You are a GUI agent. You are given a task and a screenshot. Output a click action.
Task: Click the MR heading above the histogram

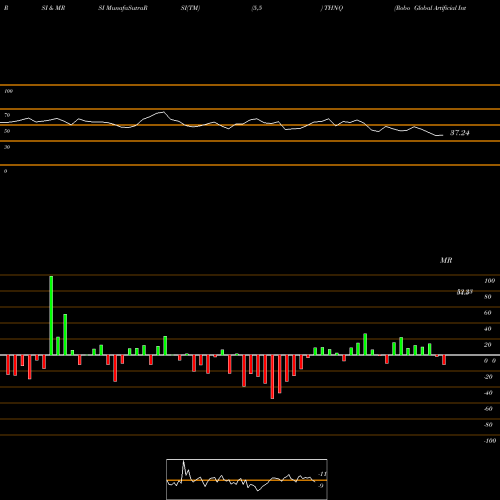click(x=446, y=260)
